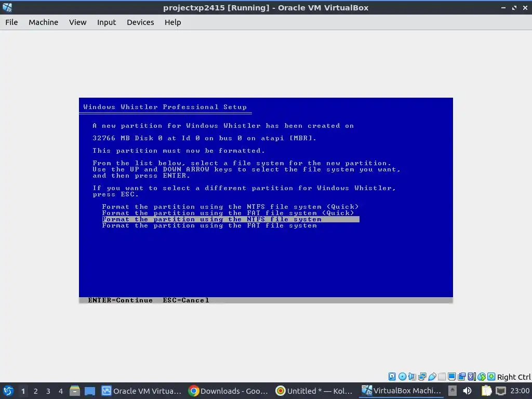Screen dimensions: 532x399
Task: Click the Windows Whistler Professional Setup heading
Action: pyautogui.click(x=165, y=107)
